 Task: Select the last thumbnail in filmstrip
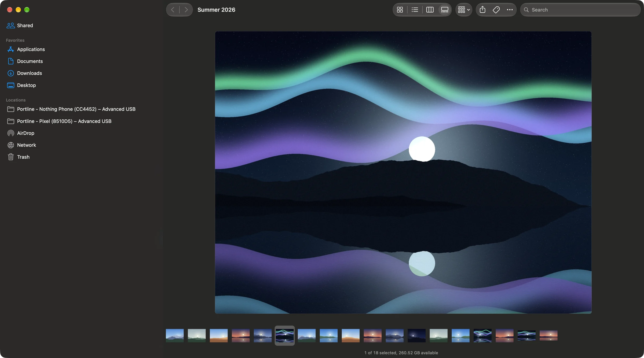click(x=548, y=335)
